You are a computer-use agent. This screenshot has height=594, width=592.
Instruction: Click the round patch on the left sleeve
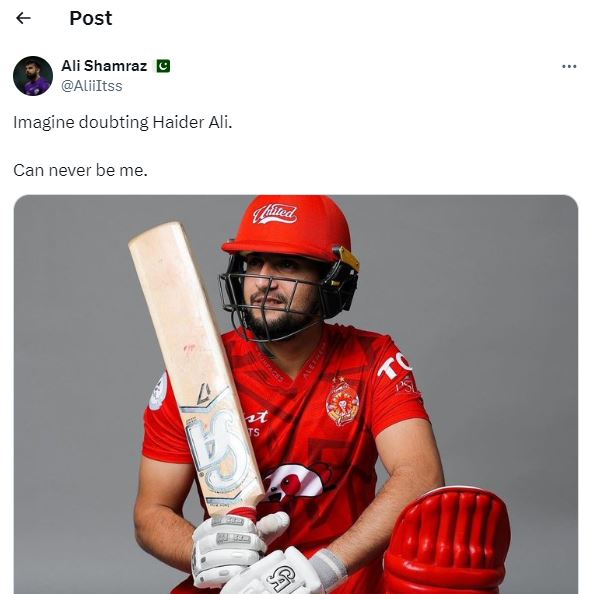coord(158,391)
